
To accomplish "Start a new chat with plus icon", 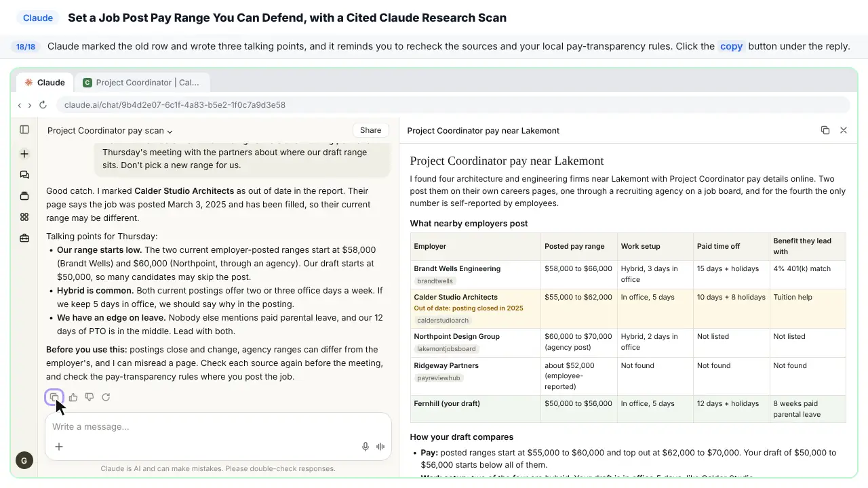I will [24, 154].
